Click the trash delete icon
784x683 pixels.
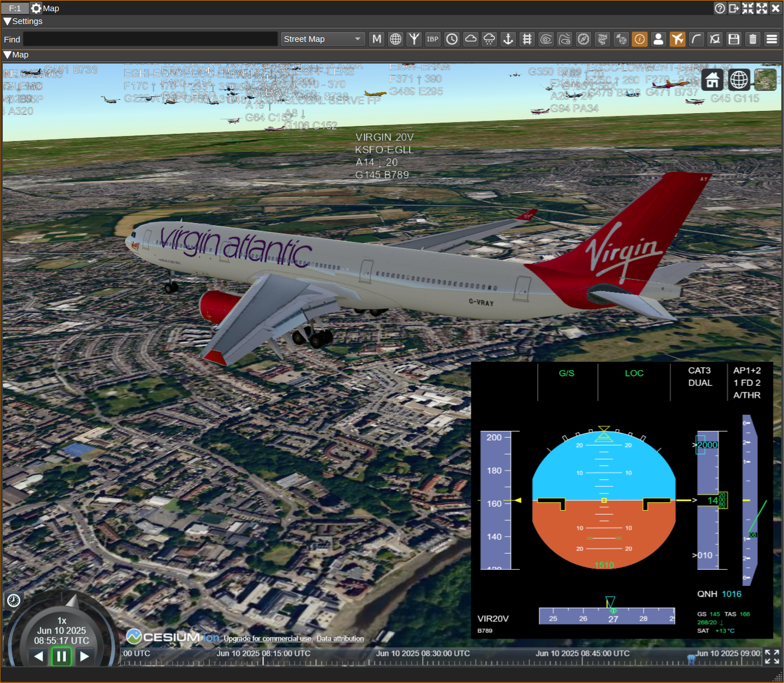(753, 39)
